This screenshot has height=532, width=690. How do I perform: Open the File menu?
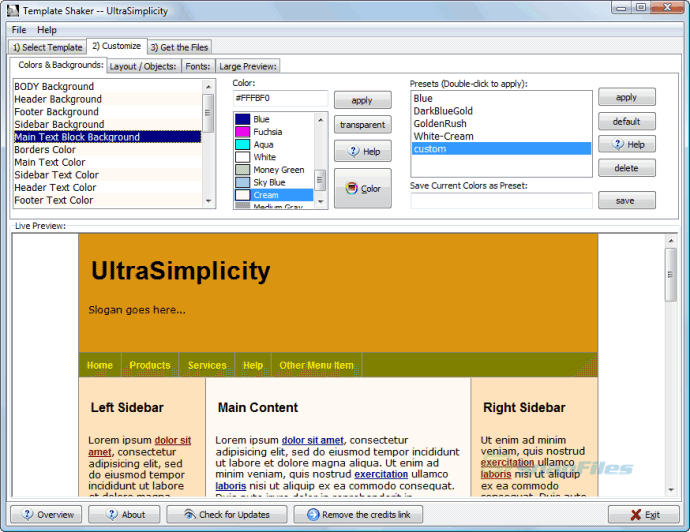19,30
